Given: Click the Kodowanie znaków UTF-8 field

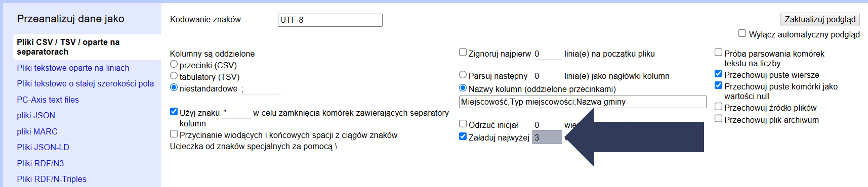Looking at the screenshot, I should [329, 20].
